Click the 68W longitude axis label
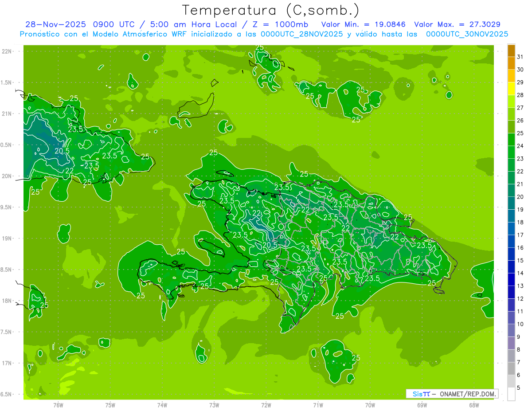 [473, 405]
